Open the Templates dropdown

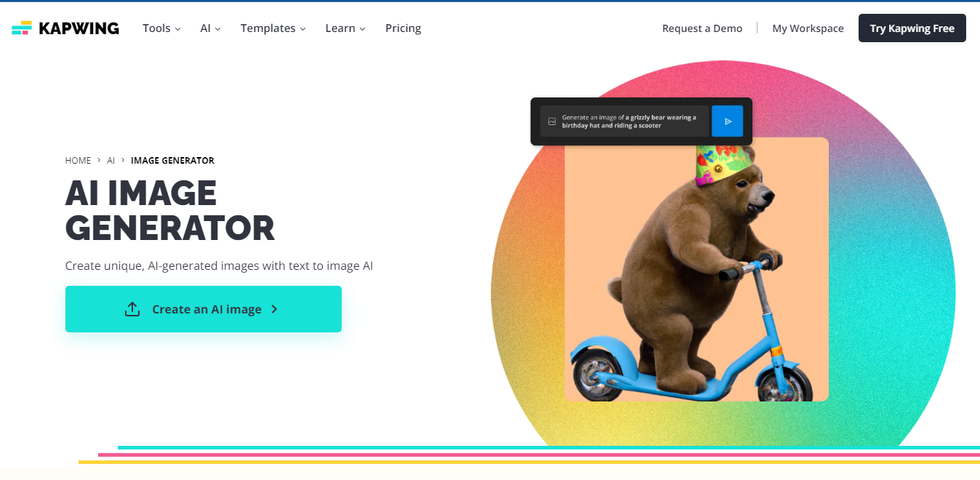coord(273,28)
